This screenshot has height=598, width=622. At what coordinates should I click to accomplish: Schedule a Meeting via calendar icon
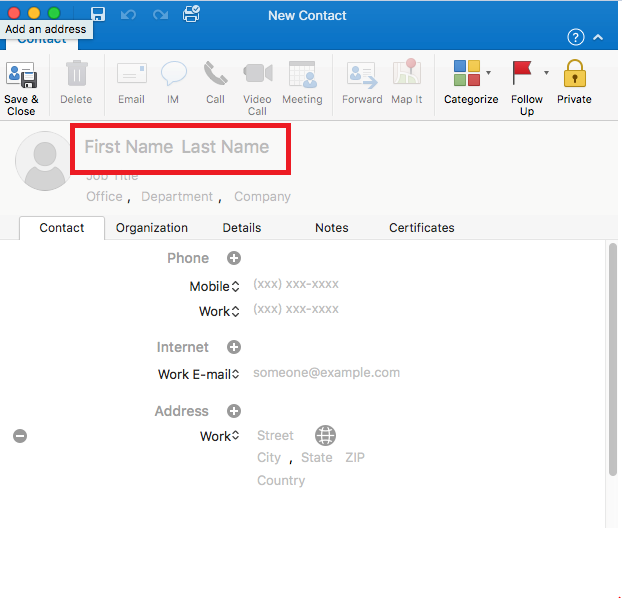click(x=303, y=74)
